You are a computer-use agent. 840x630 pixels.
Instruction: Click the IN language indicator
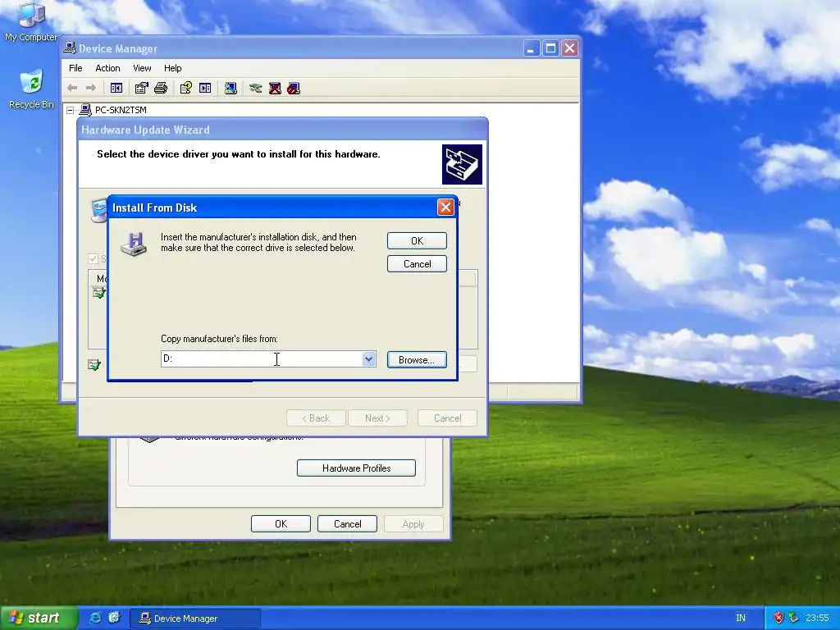coord(741,619)
